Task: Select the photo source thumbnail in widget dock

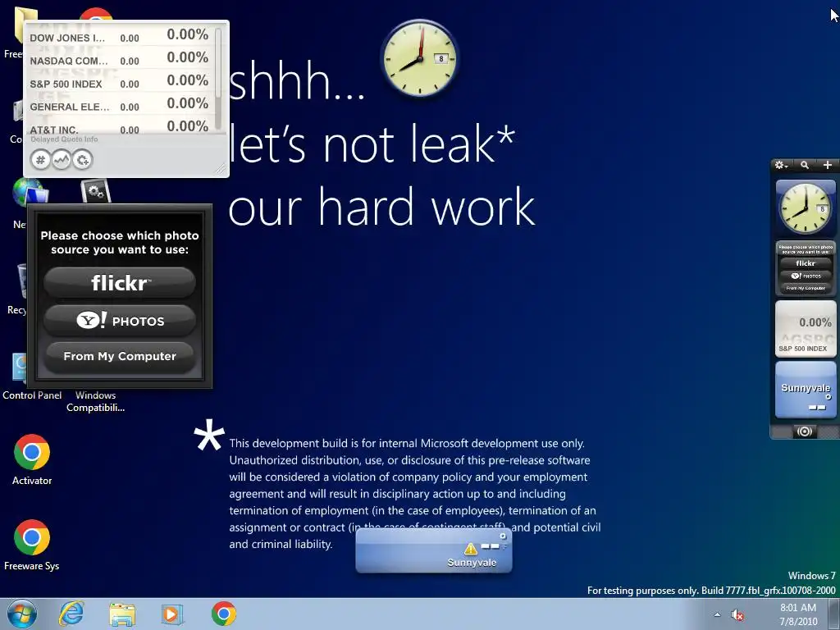Action: coord(806,268)
